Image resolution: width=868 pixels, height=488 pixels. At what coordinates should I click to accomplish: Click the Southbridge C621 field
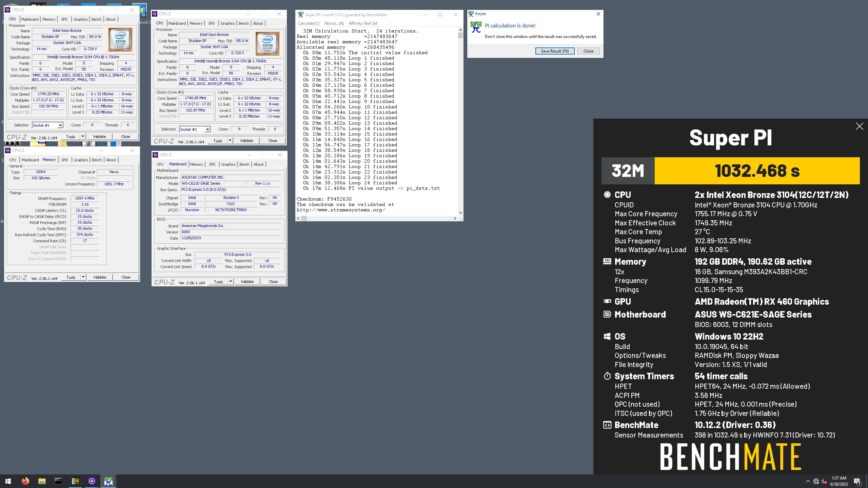[x=231, y=204]
